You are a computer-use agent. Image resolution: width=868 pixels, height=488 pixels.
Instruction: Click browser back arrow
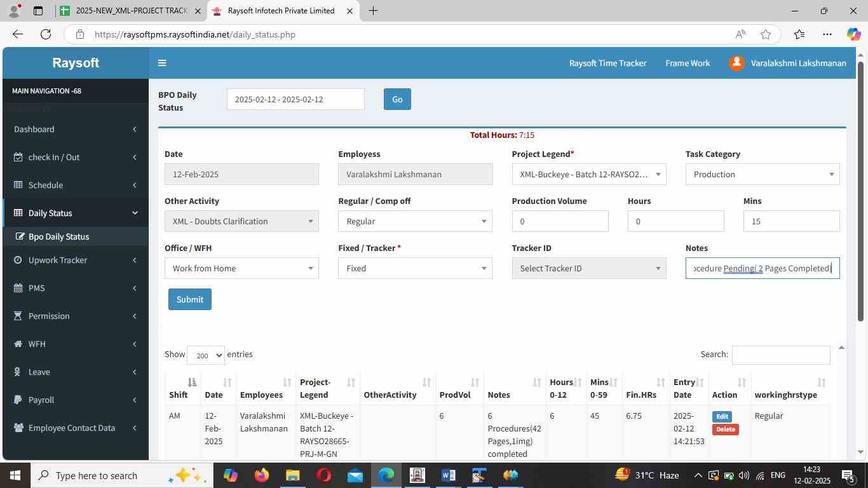point(18,34)
